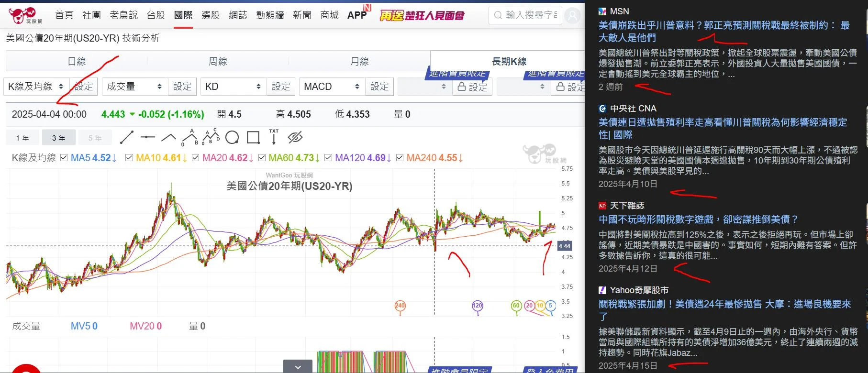868x373 pixels.
Task: Open the MACD indicator dropdown
Action: (332, 87)
